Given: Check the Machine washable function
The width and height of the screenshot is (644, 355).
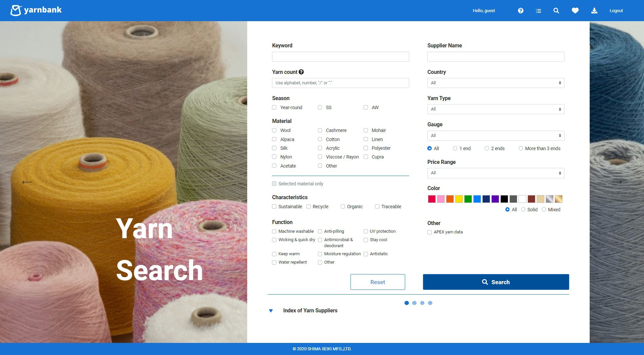Looking at the screenshot, I should (x=274, y=231).
